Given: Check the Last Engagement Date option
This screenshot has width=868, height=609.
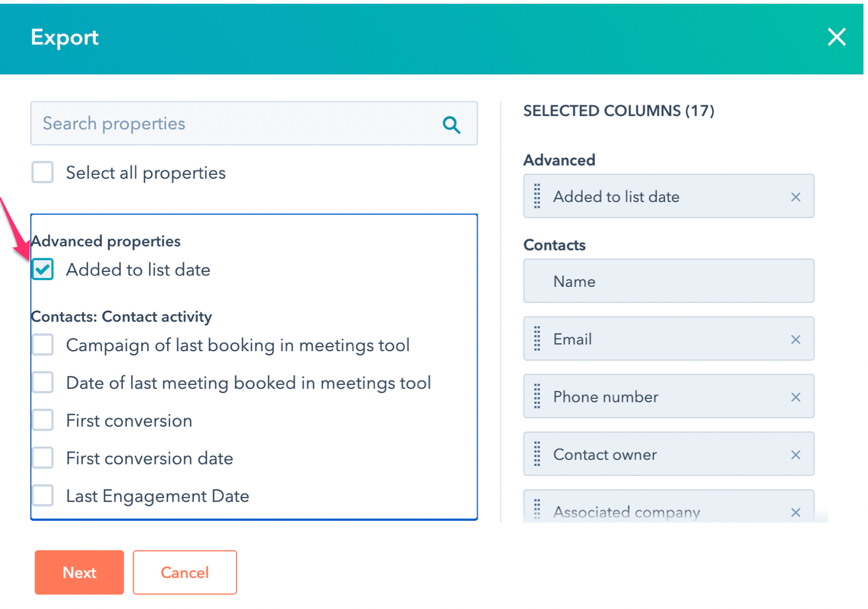Looking at the screenshot, I should coord(43,496).
